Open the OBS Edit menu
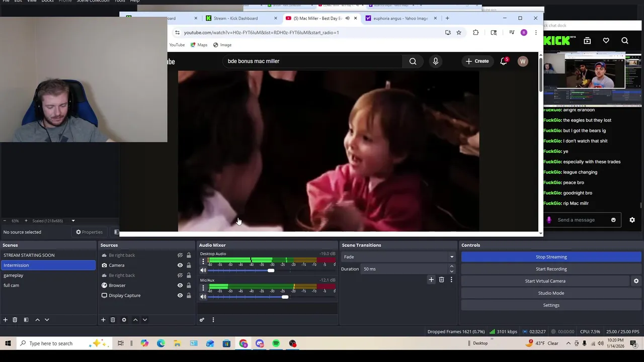The image size is (644, 362). coord(18,1)
